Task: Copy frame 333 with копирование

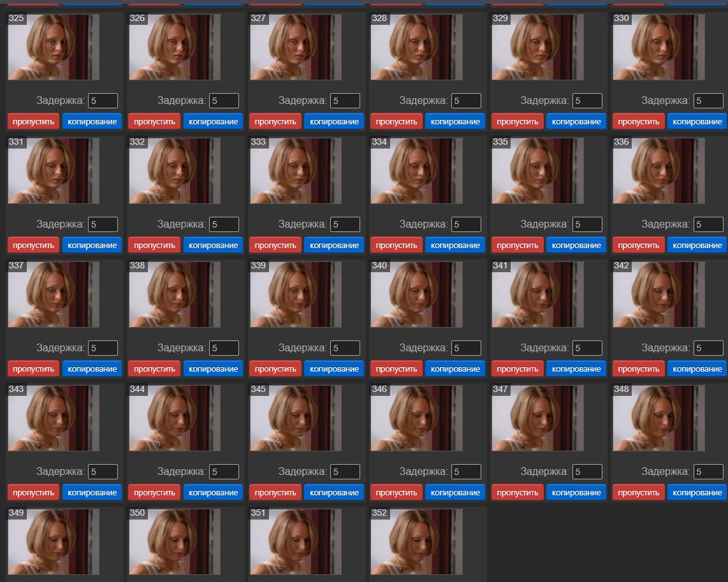Action: (x=334, y=245)
